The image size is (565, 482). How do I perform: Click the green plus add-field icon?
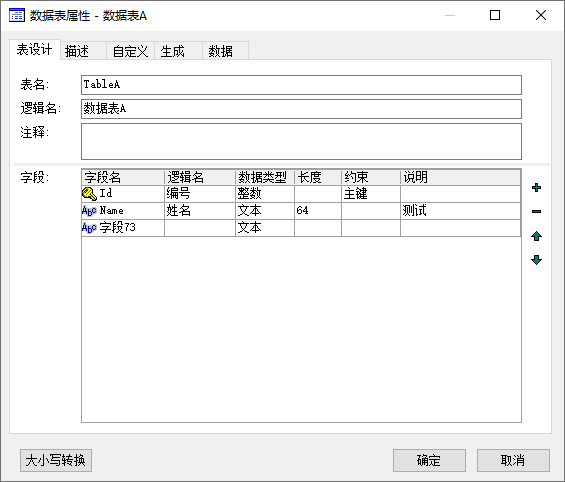click(x=536, y=188)
